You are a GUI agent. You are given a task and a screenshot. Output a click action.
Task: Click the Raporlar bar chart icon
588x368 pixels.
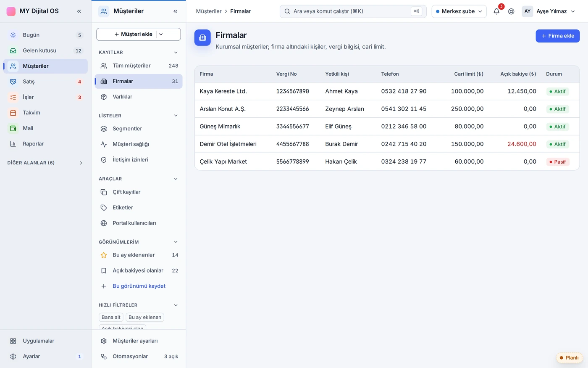(13, 144)
